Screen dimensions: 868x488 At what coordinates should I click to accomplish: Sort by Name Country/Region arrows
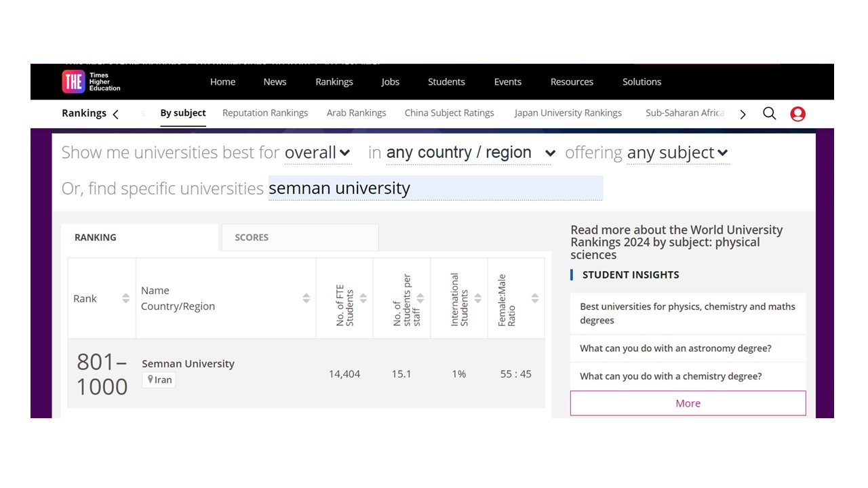coord(306,298)
